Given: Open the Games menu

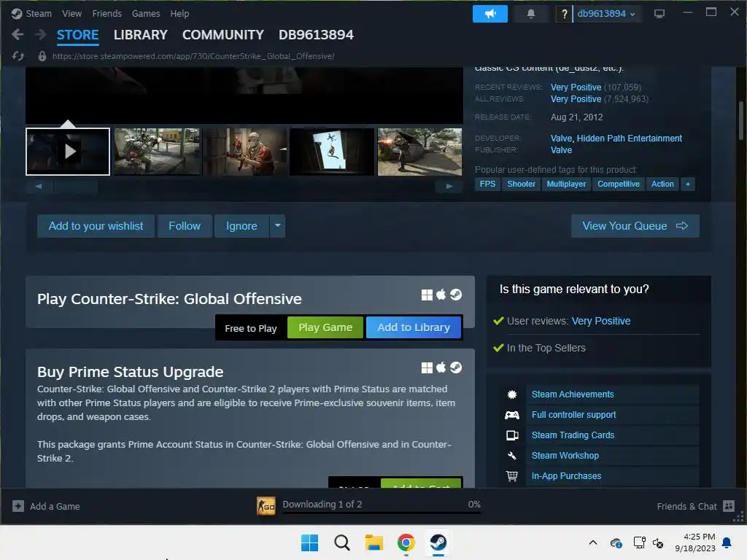Looking at the screenshot, I should pos(146,14).
